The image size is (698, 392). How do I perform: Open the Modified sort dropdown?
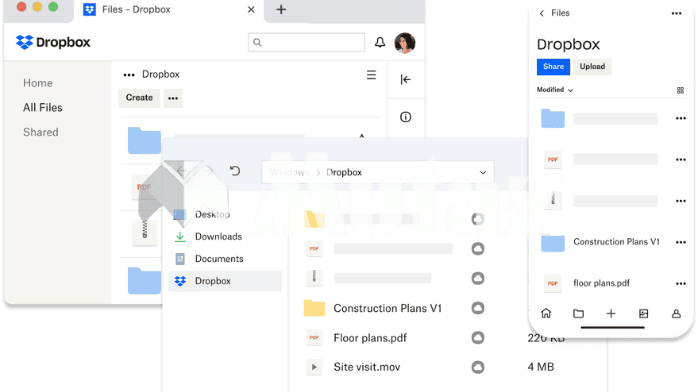[x=555, y=90]
